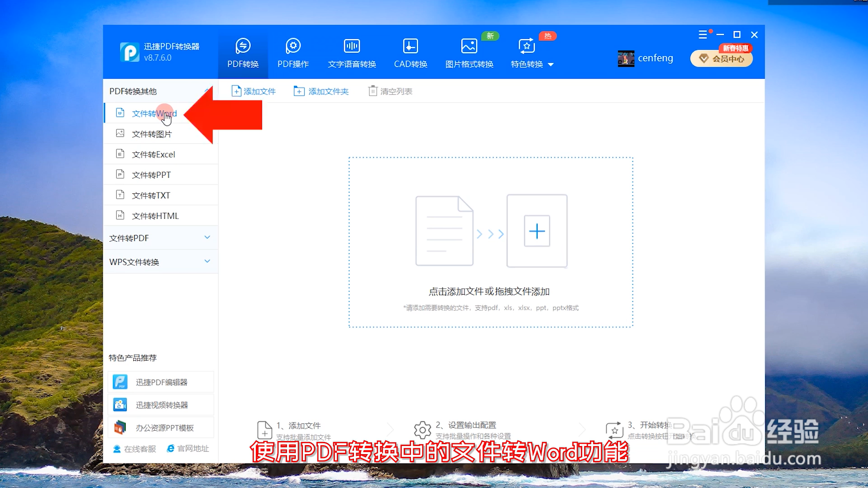Click the 文件转图片 image icon
Image resolution: width=868 pixels, height=488 pixels.
(x=120, y=133)
